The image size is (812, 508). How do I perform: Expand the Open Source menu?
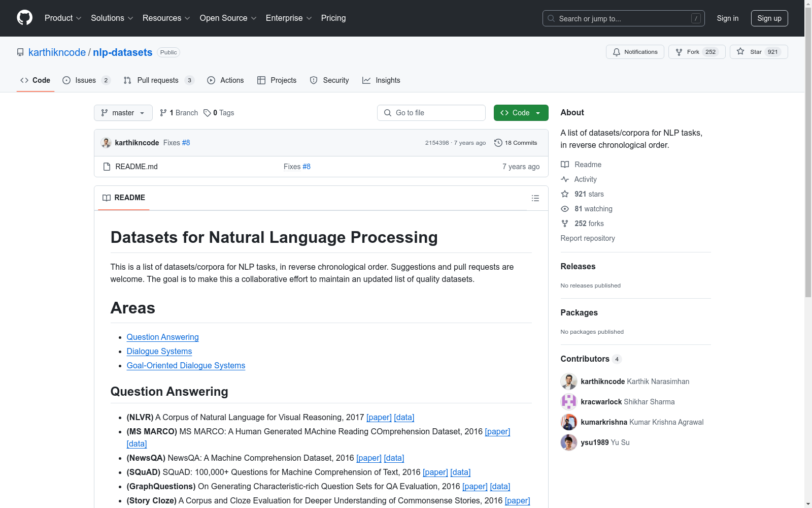[x=228, y=18]
